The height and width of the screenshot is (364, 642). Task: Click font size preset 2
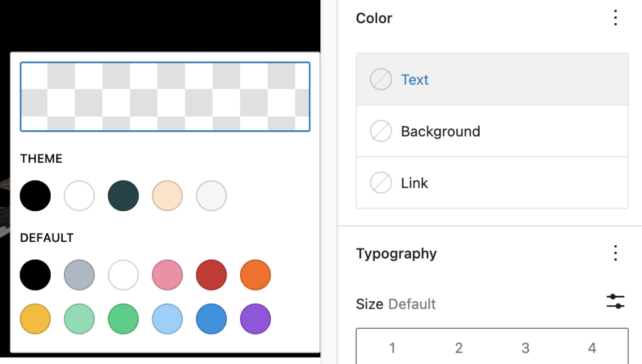(x=458, y=348)
